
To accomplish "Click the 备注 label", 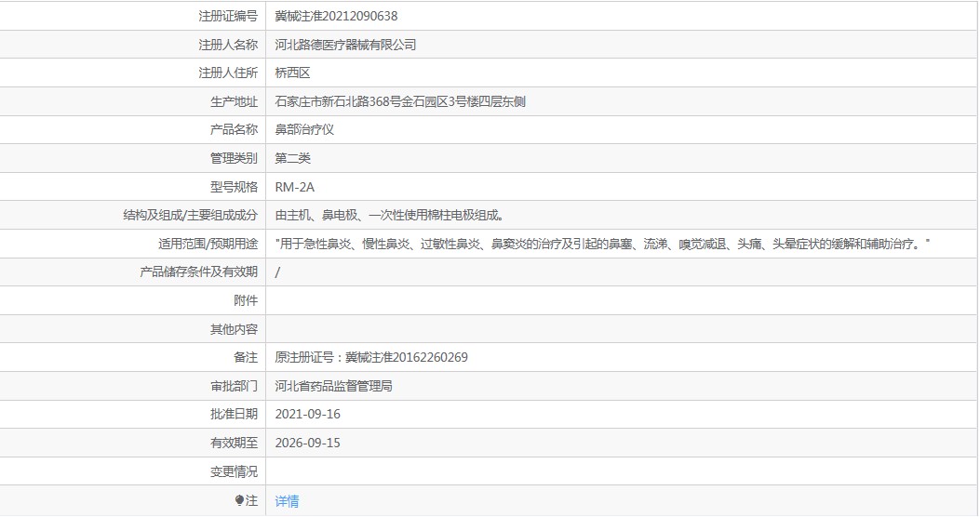I will (246, 358).
